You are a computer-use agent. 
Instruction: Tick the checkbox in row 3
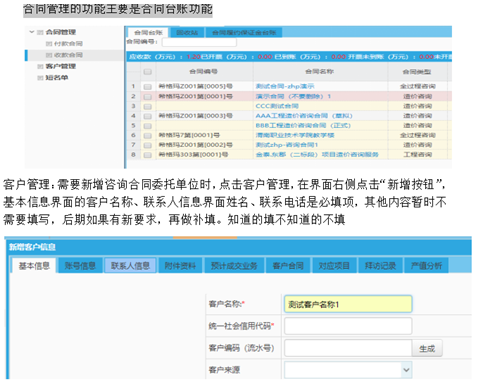[147, 106]
